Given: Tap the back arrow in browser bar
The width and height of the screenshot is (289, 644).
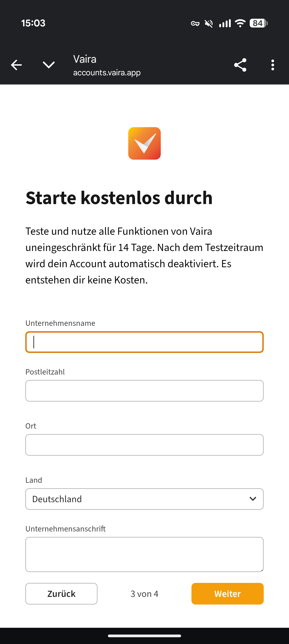Looking at the screenshot, I should 16,65.
